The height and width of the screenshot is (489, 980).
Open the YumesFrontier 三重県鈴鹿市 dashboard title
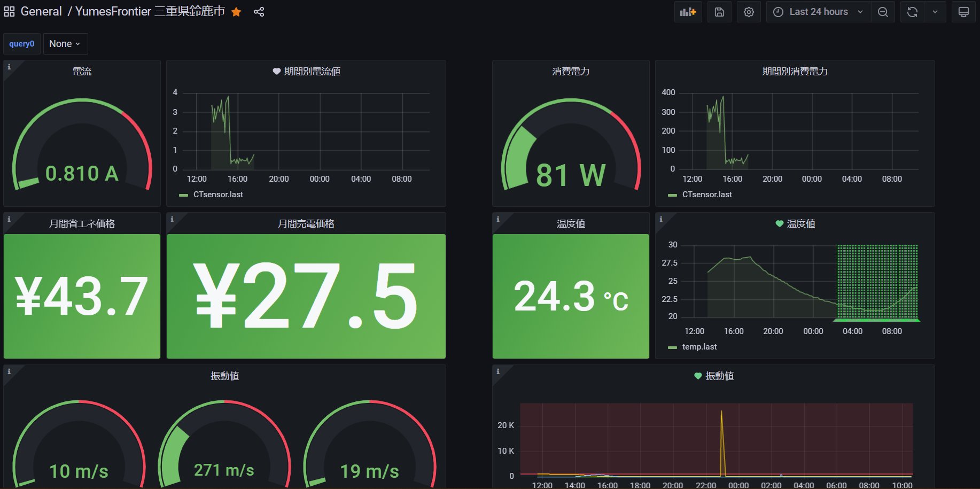(150, 11)
